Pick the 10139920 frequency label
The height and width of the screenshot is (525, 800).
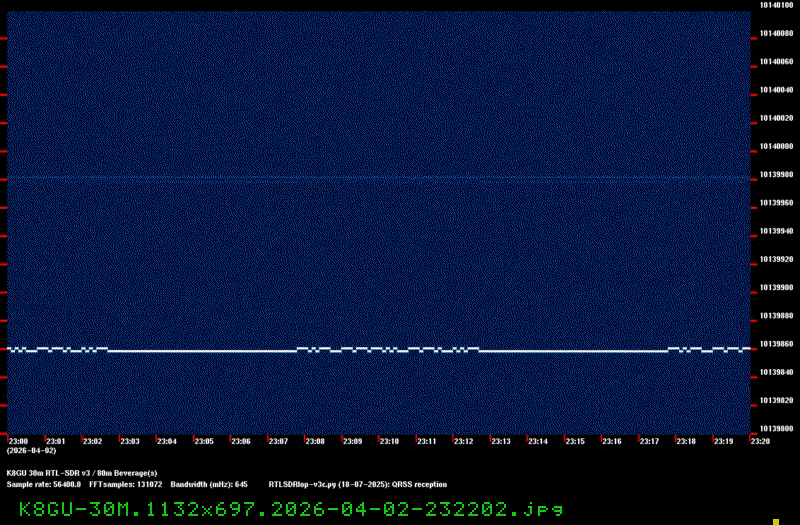(x=777, y=259)
